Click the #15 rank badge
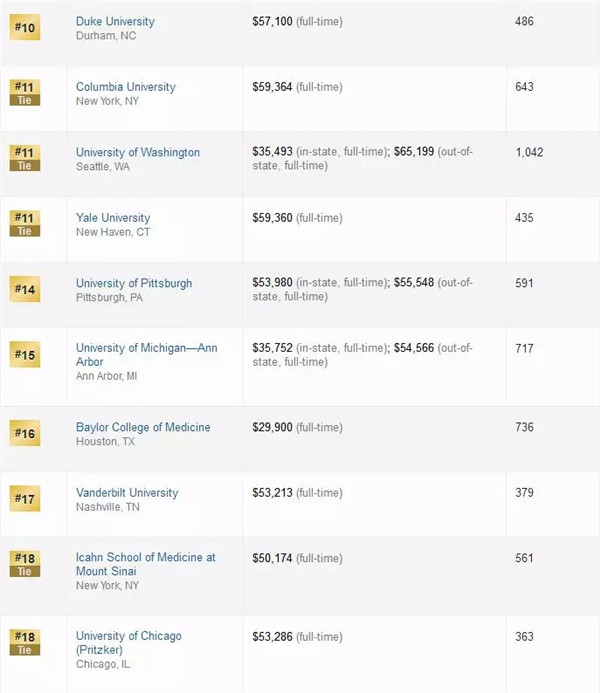Image resolution: width=600 pixels, height=693 pixels. pos(25,354)
